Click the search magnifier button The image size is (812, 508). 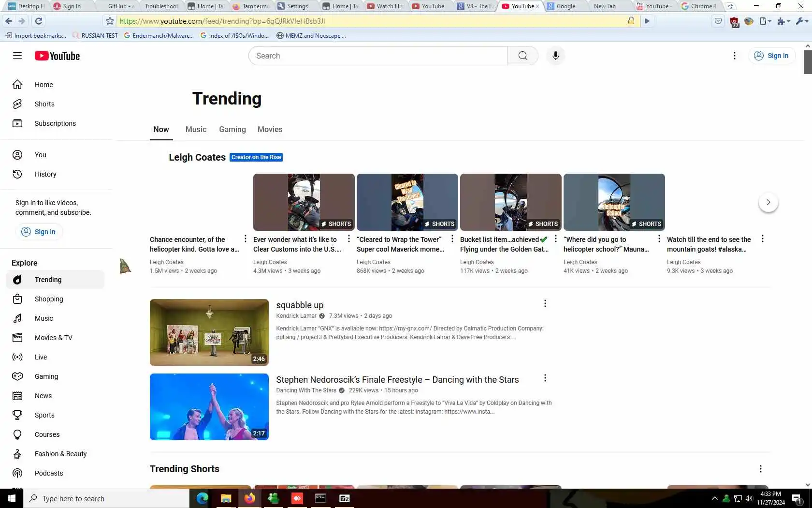click(522, 56)
